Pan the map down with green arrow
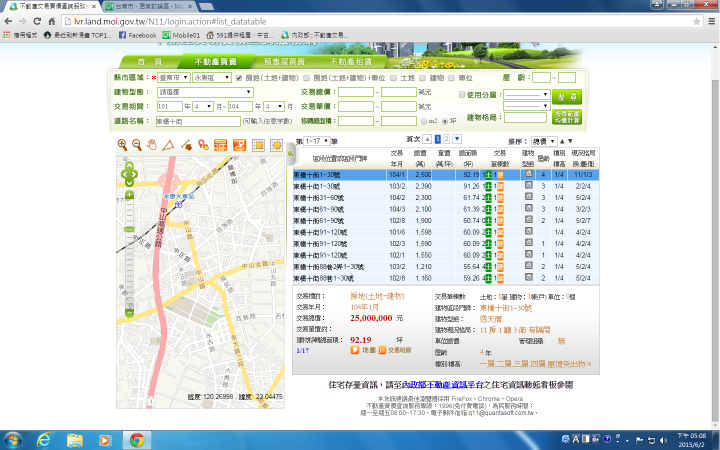Viewport: 720px width, 450px height. coord(129,183)
